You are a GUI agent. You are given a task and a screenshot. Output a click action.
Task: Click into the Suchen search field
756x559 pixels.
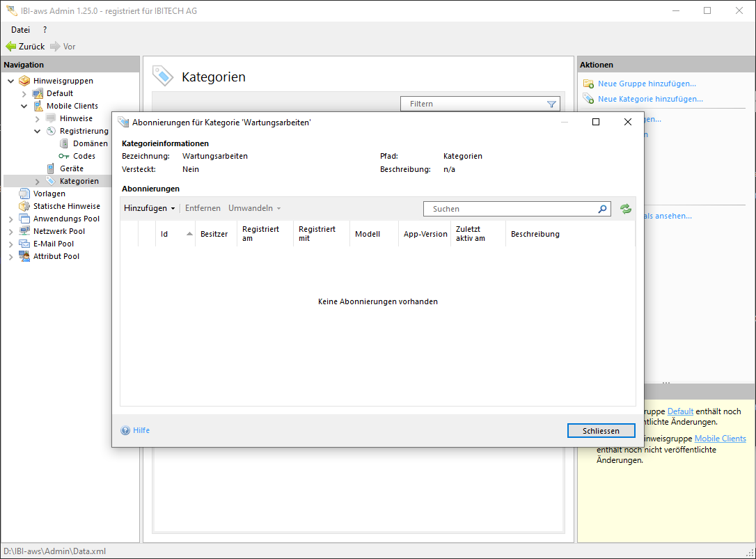(x=512, y=209)
